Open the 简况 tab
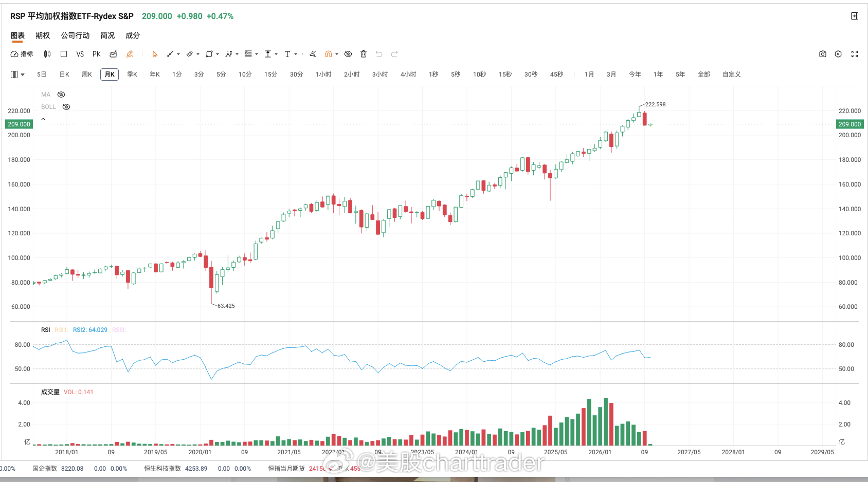 (x=107, y=35)
